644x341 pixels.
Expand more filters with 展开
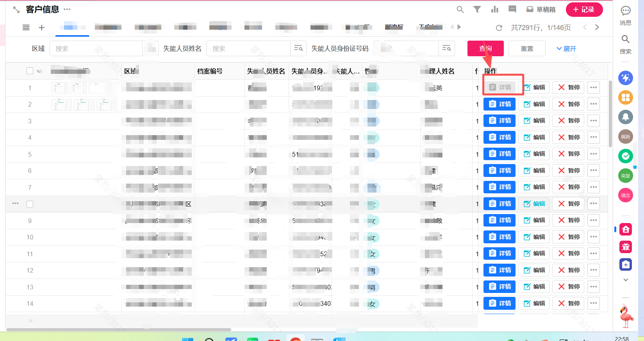pos(566,48)
